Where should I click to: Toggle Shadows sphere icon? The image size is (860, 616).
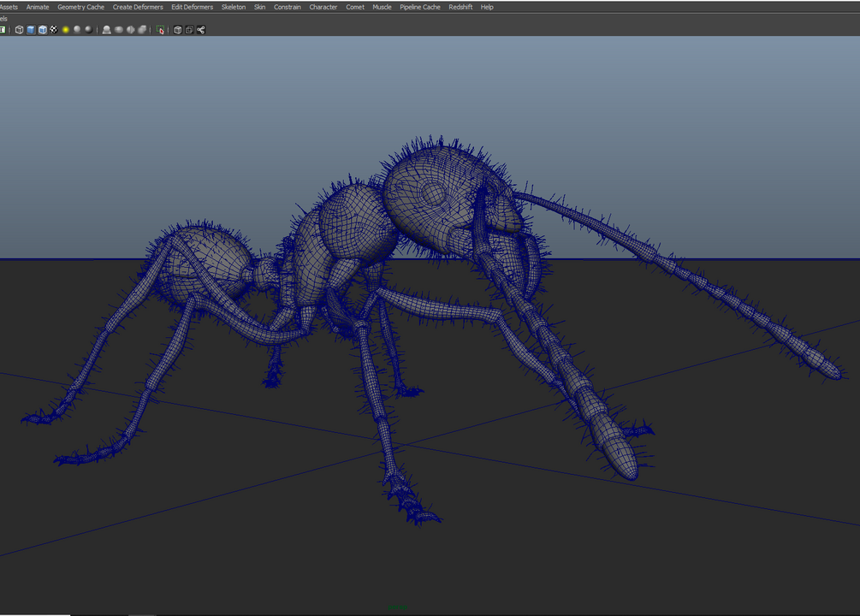[x=77, y=30]
